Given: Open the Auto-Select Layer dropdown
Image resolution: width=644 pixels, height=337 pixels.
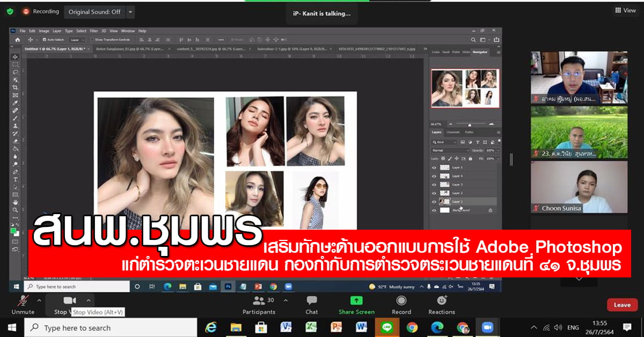Looking at the screenshot, I should point(77,40).
